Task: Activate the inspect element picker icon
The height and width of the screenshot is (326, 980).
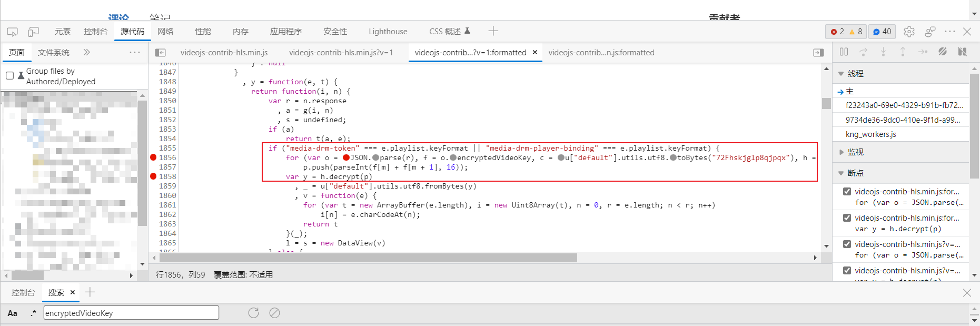Action: [x=12, y=32]
